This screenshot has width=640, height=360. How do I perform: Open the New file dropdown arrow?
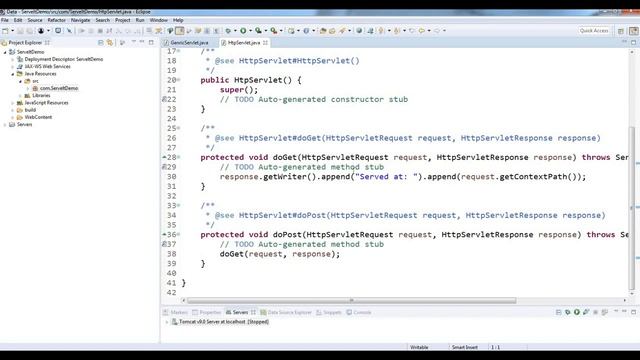tap(12, 31)
